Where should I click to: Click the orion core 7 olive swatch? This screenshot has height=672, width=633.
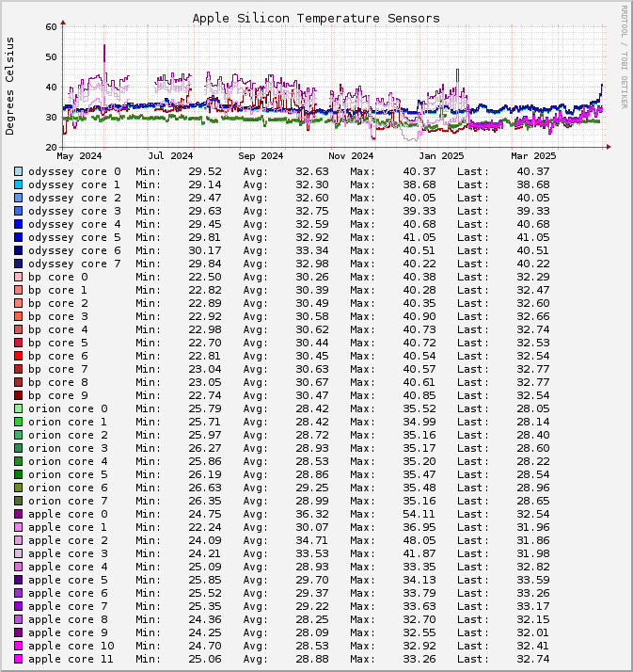point(18,501)
